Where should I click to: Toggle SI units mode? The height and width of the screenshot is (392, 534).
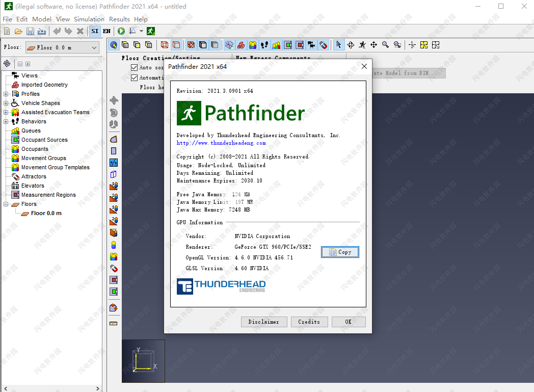(x=95, y=31)
